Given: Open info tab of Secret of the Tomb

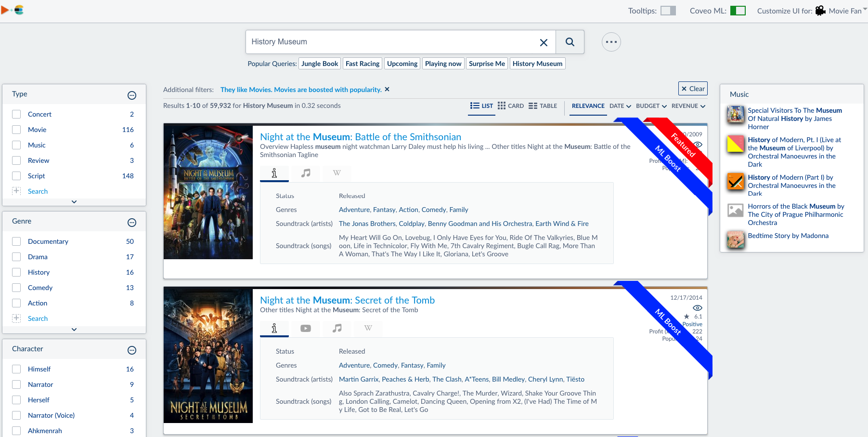Looking at the screenshot, I should (x=274, y=328).
